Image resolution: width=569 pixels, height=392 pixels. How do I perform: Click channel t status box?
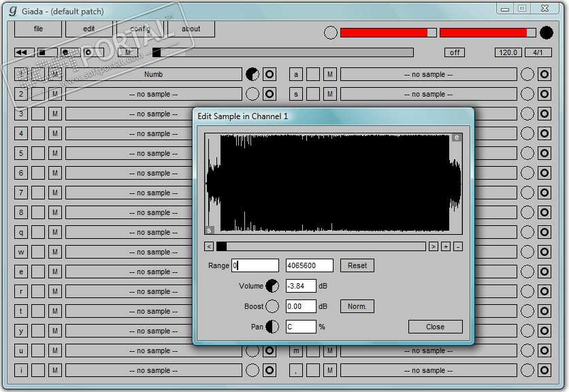click(38, 311)
